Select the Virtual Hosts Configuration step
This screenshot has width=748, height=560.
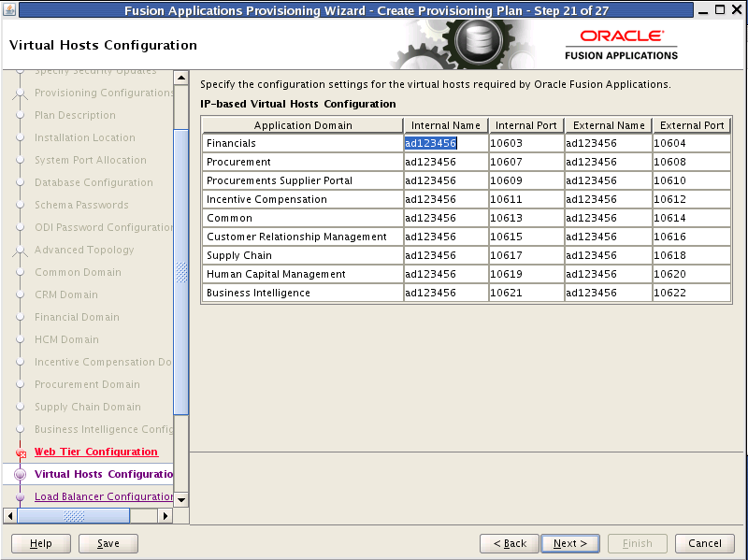pyautogui.click(x=104, y=474)
